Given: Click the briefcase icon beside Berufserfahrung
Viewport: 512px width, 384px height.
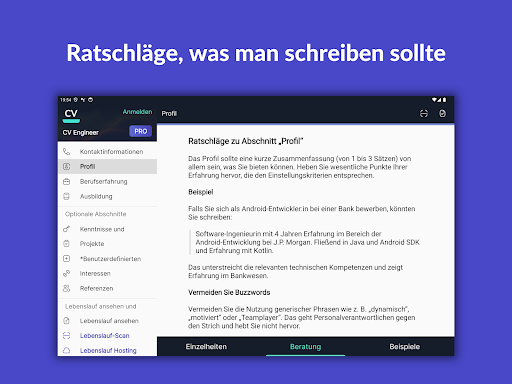Looking at the screenshot, I should pyautogui.click(x=67, y=181).
